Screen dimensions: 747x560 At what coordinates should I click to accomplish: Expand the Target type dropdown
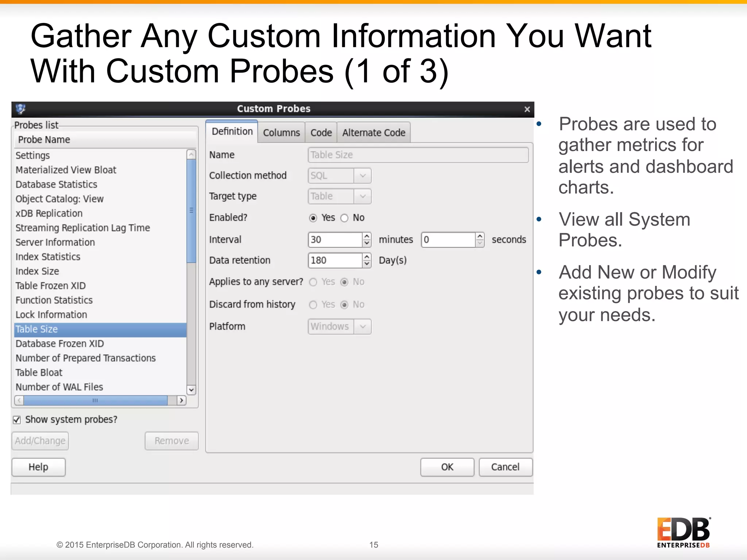pos(363,197)
